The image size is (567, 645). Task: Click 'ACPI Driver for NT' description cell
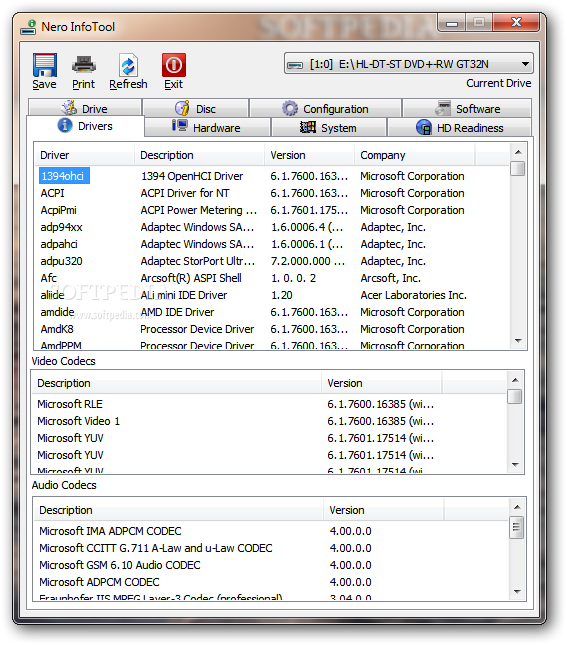185,193
